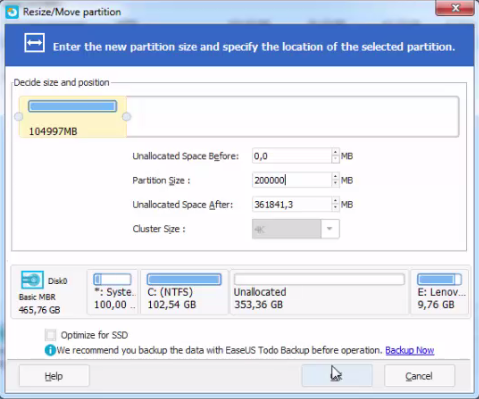Decrease Unallocated Space After value

tap(335, 208)
